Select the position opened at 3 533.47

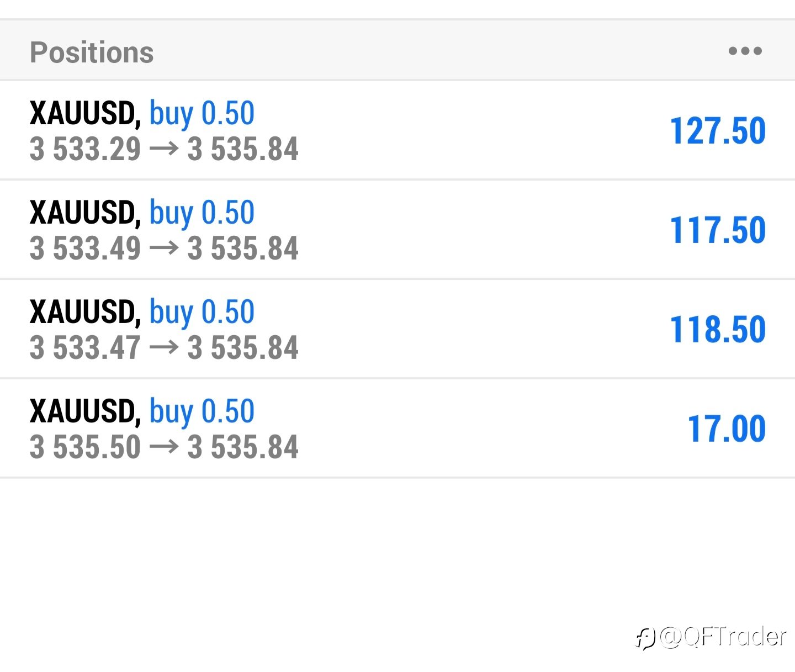point(397,329)
